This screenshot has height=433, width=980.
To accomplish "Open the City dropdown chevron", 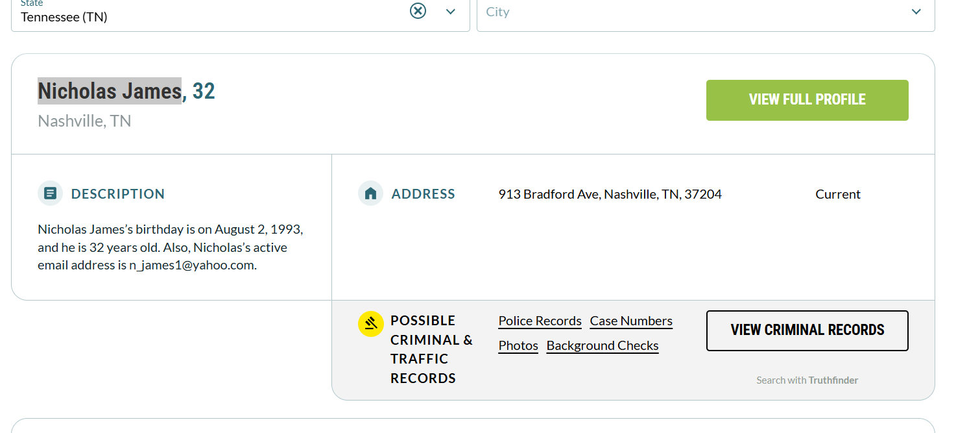I will click(x=916, y=12).
